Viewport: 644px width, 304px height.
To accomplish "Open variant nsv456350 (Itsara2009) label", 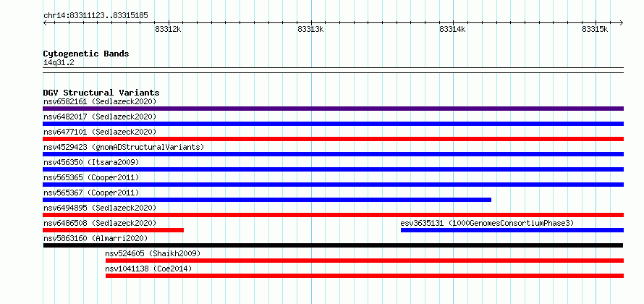I will click(x=91, y=162).
